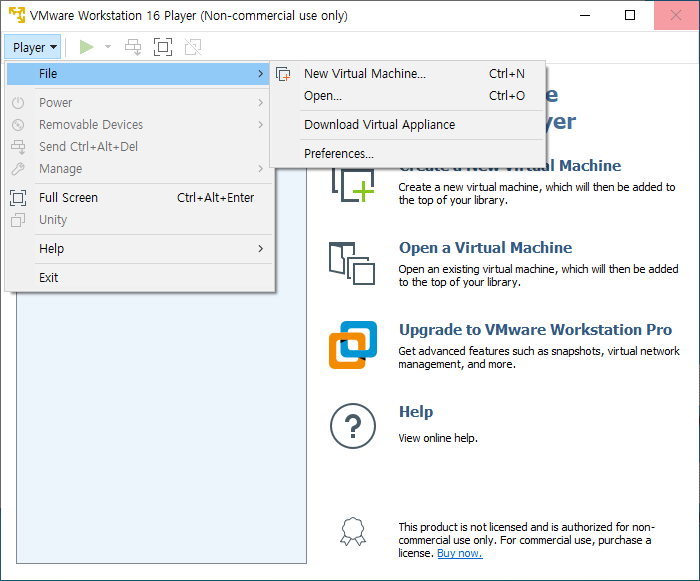This screenshot has width=700, height=581.
Task: Click the Open a Virtual Machine heading
Action: coord(485,248)
